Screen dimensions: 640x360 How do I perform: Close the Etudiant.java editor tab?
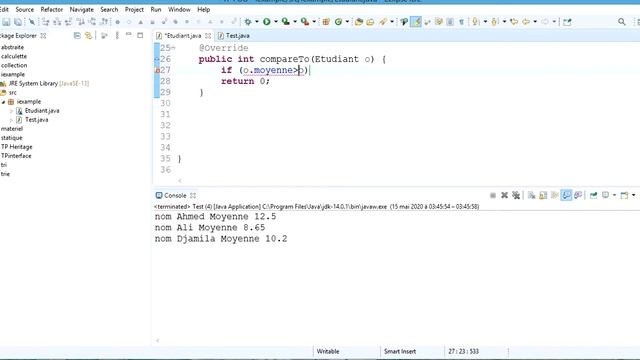pyautogui.click(x=208, y=36)
